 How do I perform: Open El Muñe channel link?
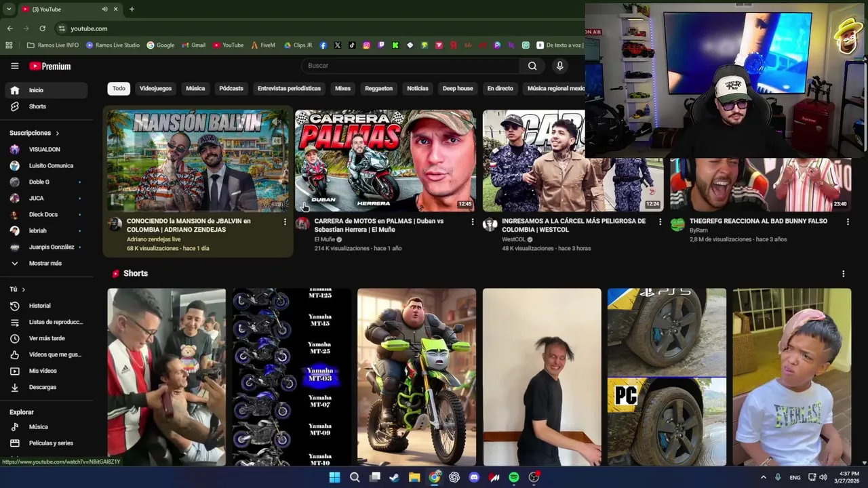pyautogui.click(x=325, y=239)
